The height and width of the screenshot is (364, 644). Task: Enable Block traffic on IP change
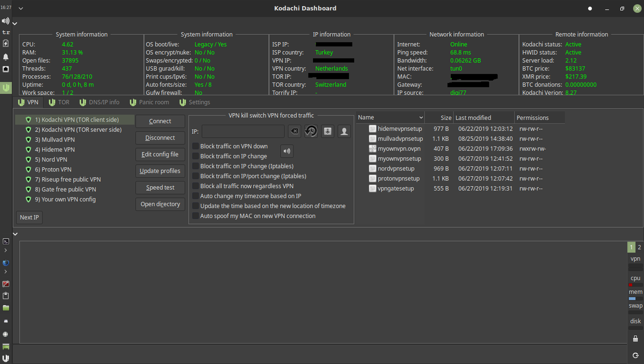click(196, 157)
